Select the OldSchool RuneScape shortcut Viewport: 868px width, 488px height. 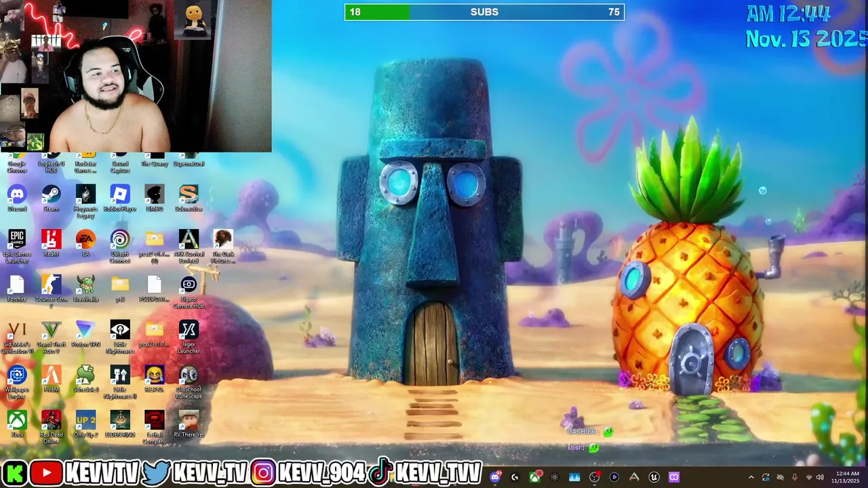coord(189,382)
